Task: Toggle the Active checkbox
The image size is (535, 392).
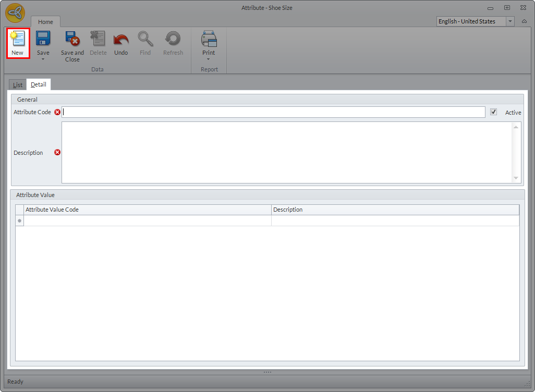Action: click(493, 112)
